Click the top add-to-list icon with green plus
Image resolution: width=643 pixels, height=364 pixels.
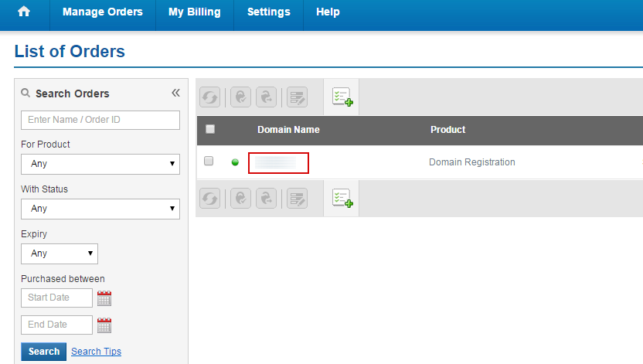pyautogui.click(x=342, y=97)
